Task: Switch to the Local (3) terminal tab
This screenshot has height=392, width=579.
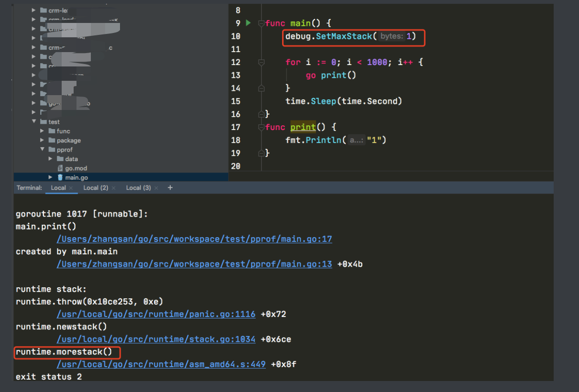Action: click(138, 187)
